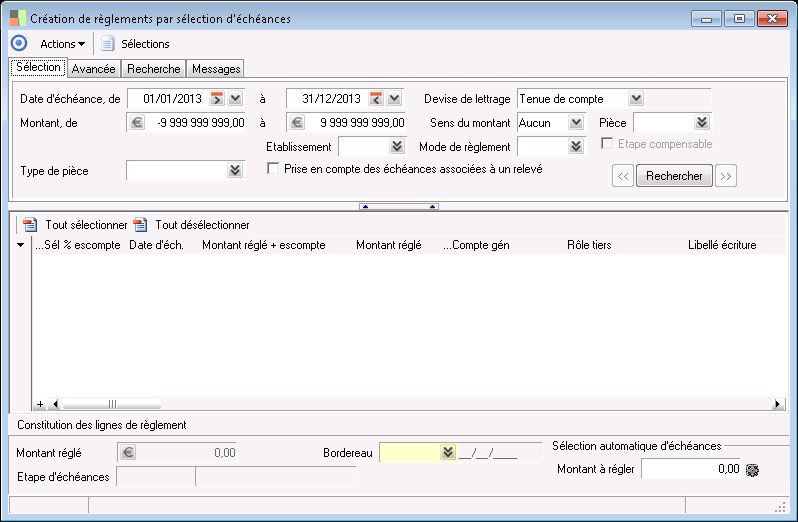Collapse the search criteria panel splitter arrows
The width and height of the screenshot is (798, 522).
[x=399, y=207]
